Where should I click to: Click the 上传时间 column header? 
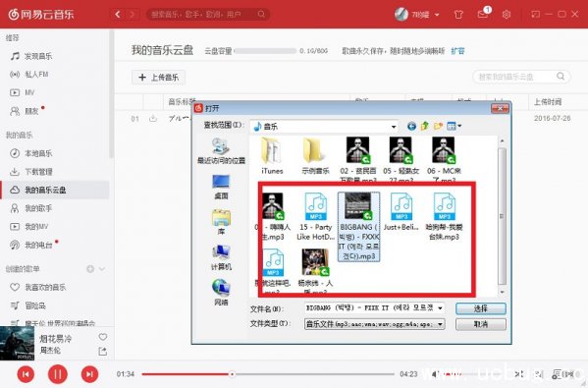tap(548, 102)
